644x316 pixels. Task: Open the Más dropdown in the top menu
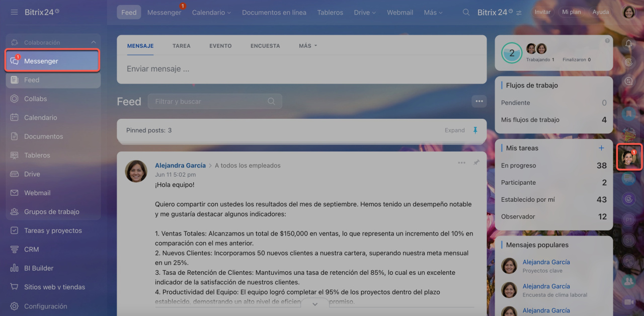coord(433,13)
